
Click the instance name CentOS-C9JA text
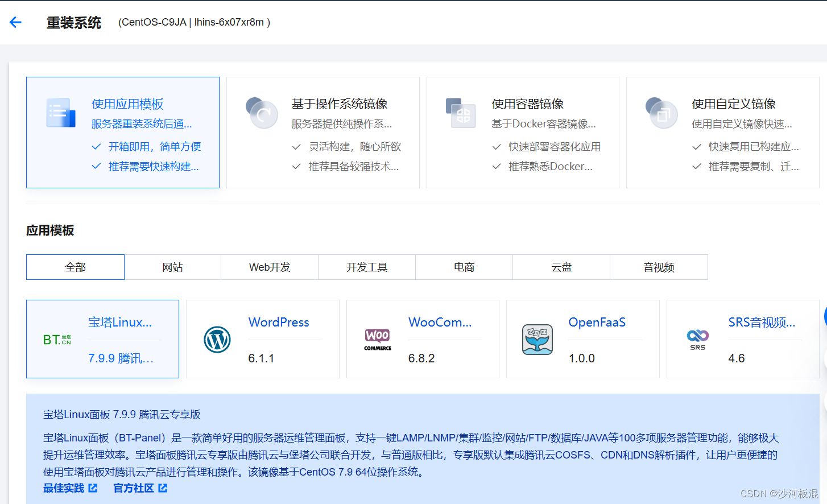point(154,22)
